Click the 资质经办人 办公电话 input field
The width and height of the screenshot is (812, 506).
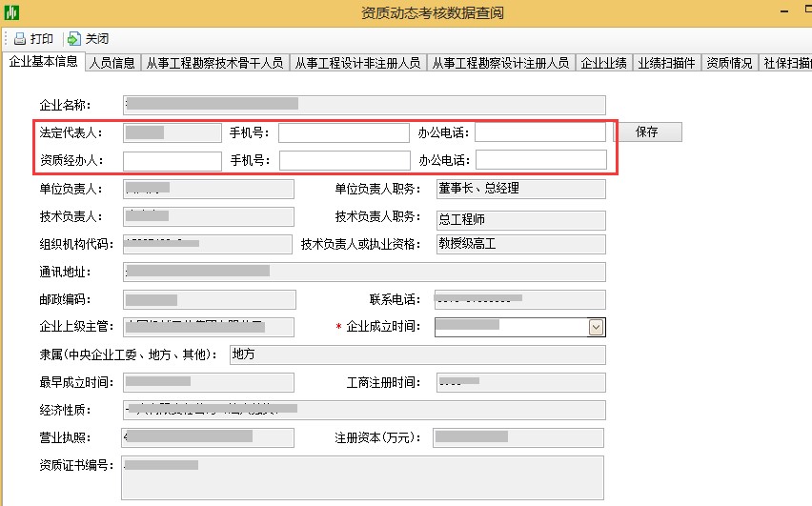click(x=540, y=160)
